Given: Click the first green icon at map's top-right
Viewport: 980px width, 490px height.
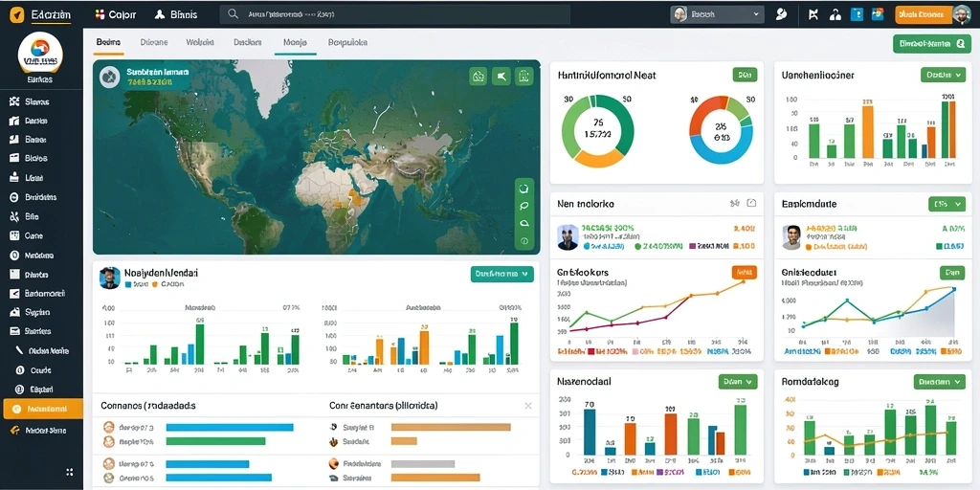Looking at the screenshot, I should click(479, 77).
